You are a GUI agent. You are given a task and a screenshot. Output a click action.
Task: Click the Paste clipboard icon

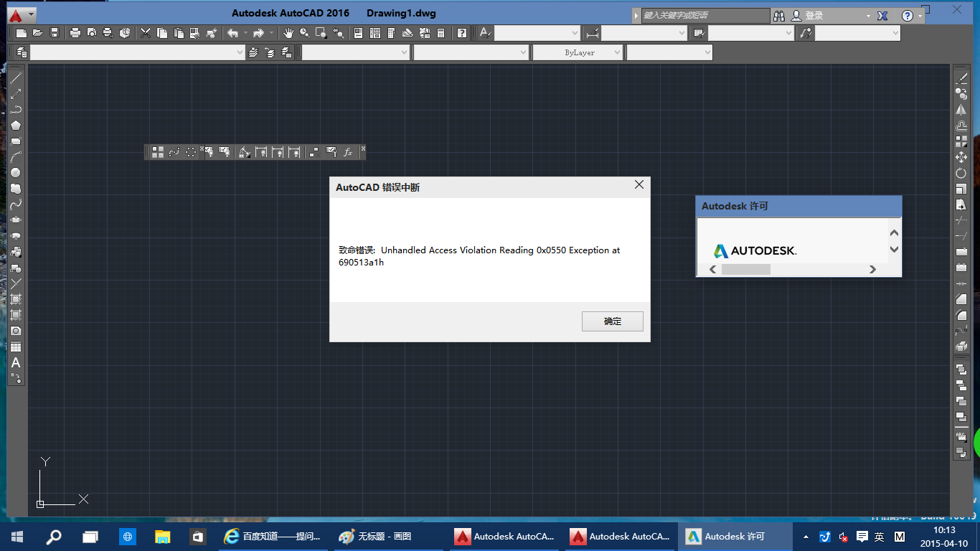pos(179,33)
